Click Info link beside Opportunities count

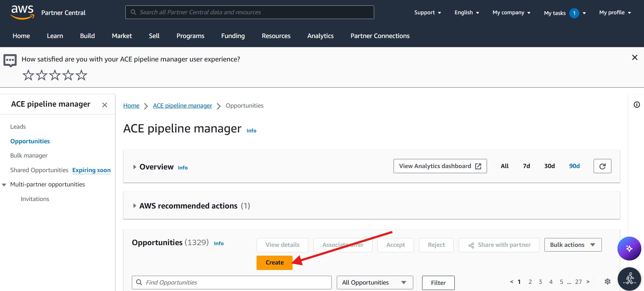[219, 243]
